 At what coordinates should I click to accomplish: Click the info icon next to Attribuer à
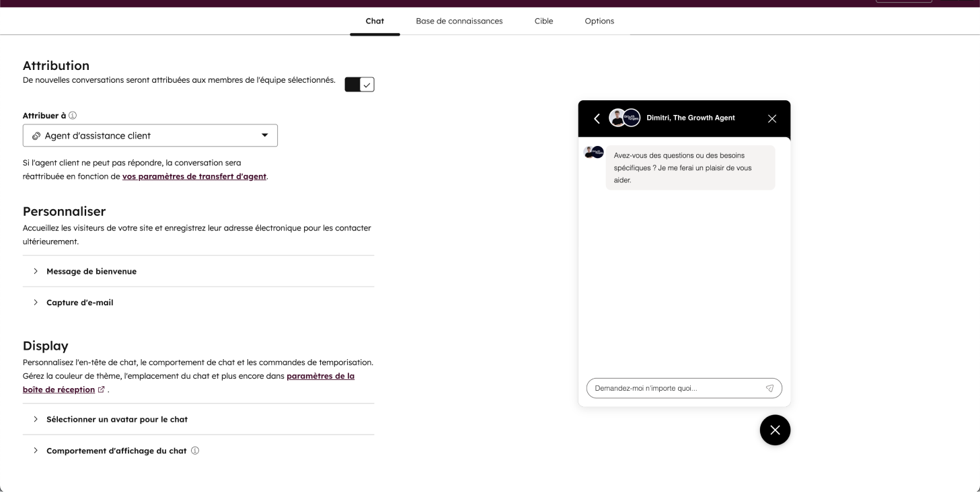point(74,116)
